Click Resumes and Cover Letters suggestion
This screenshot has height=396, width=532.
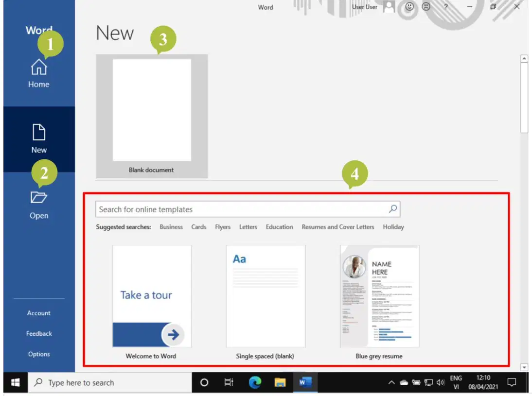coord(338,227)
